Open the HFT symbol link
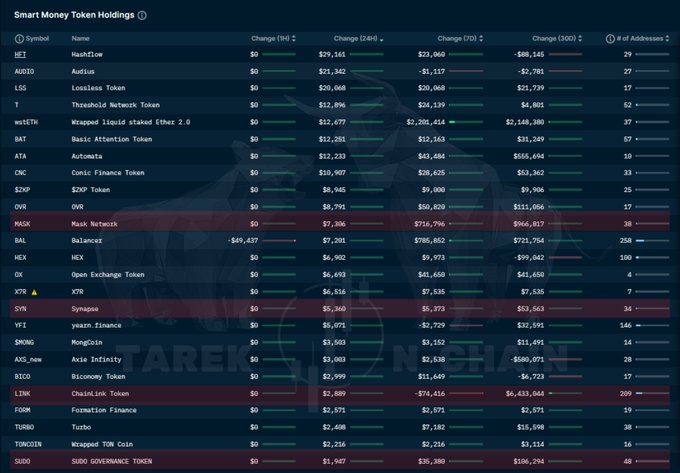This screenshot has width=680, height=473. click(20, 55)
